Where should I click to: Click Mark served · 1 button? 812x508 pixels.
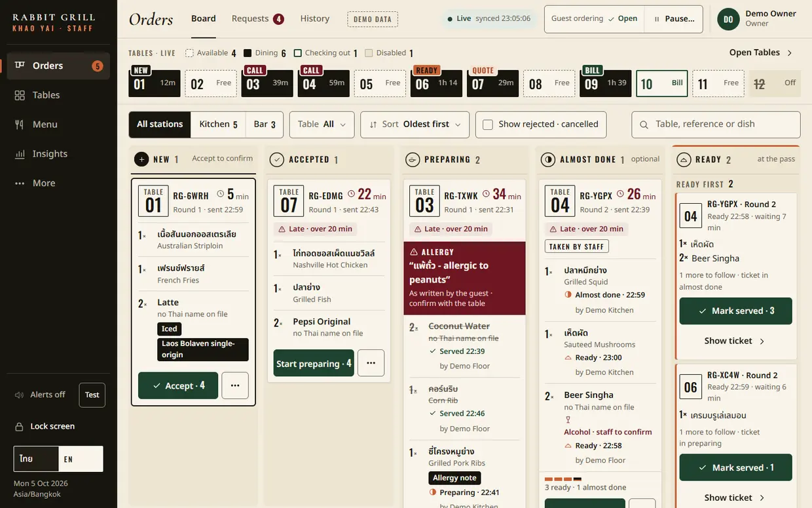coord(736,467)
